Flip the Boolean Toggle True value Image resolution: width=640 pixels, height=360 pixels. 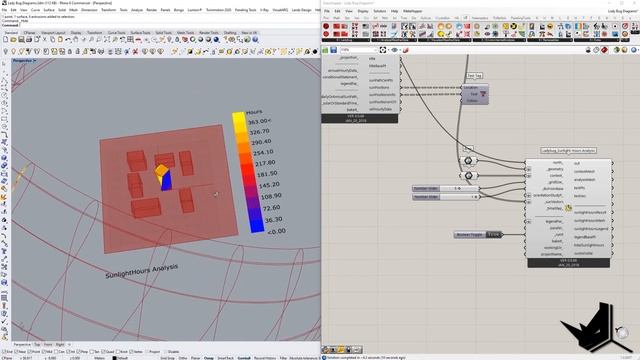(x=493, y=235)
